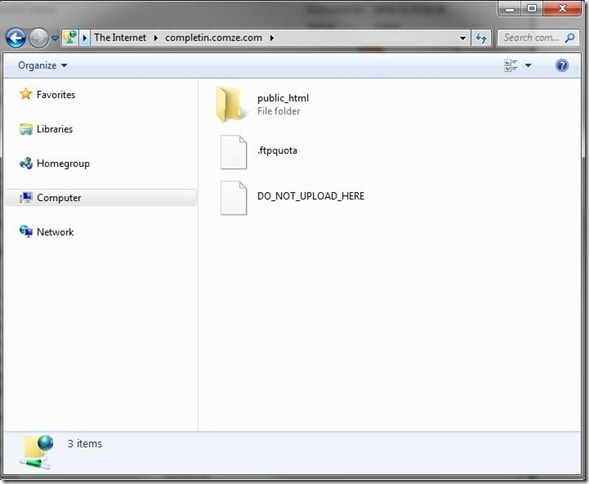The height and width of the screenshot is (484, 589).
Task: Click the Favorites star icon
Action: pos(26,94)
